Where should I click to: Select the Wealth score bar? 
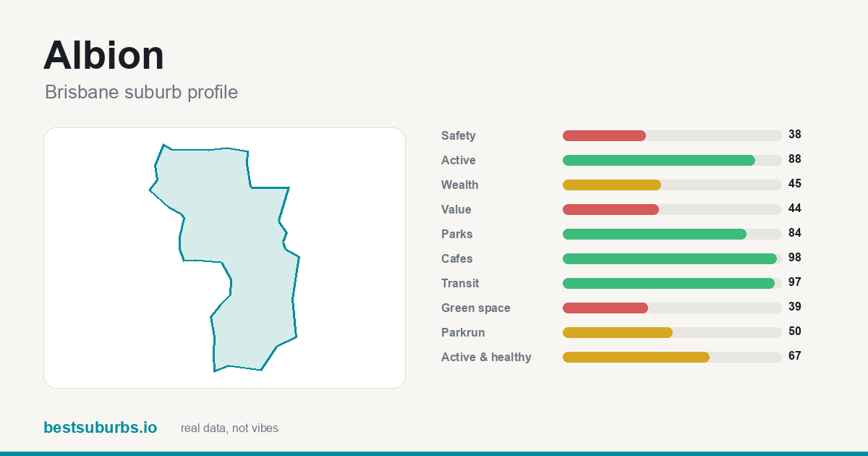[672, 185]
